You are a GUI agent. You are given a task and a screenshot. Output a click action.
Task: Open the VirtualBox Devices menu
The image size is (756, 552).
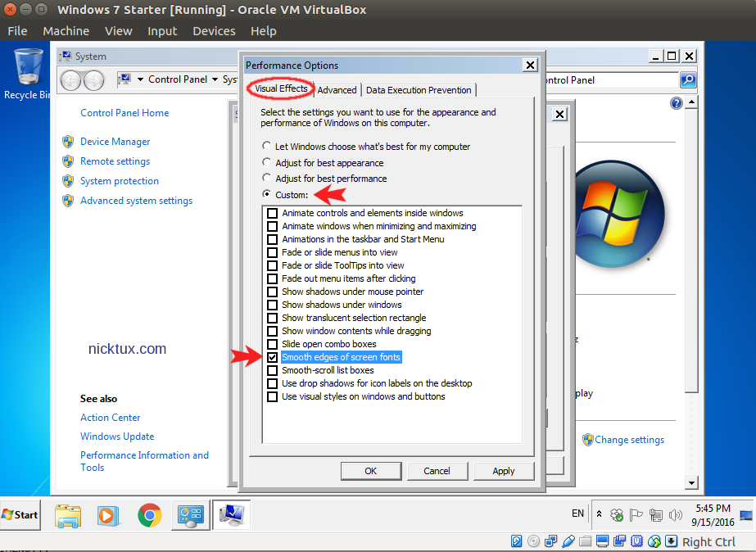tap(214, 31)
